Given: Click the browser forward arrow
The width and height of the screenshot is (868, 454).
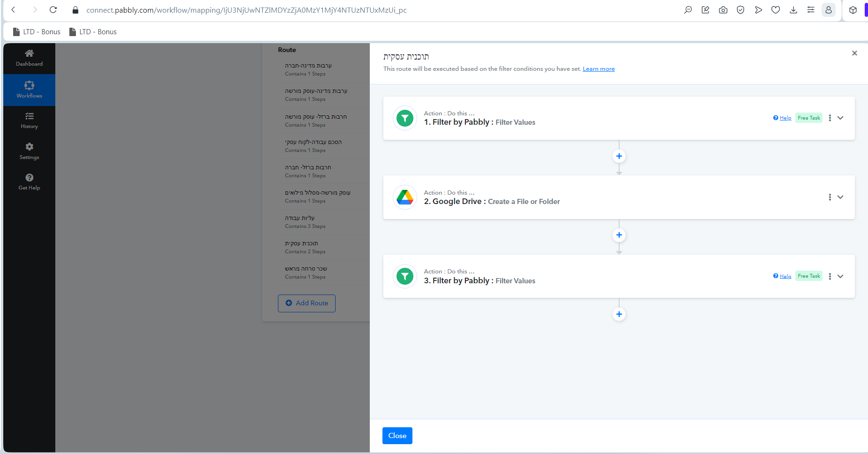Looking at the screenshot, I should [x=35, y=10].
